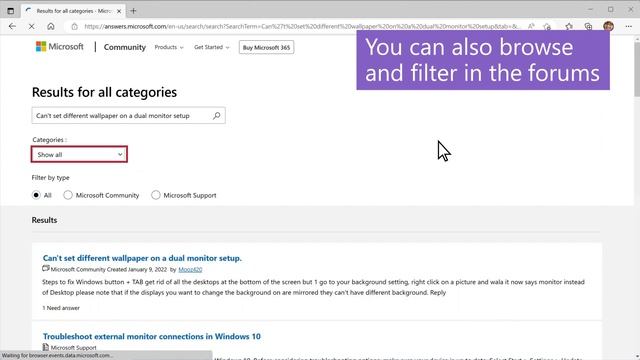Open 'Can't set different wallpaper' result
640x360 pixels.
pyautogui.click(x=142, y=258)
